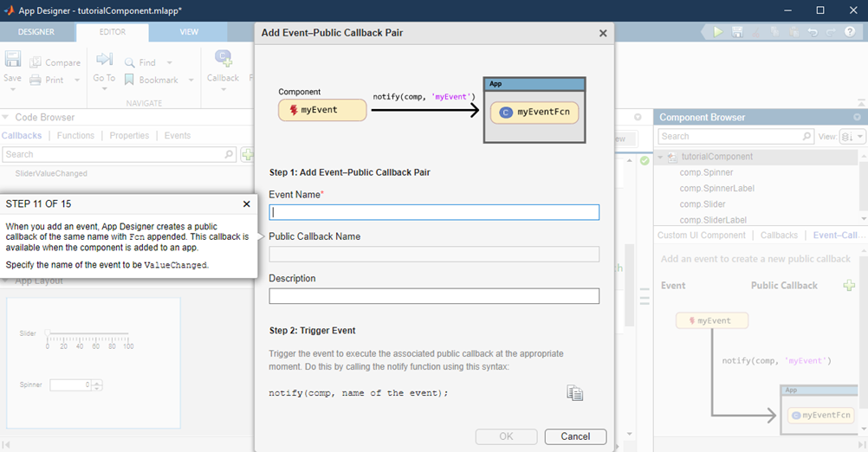Image resolution: width=868 pixels, height=452 pixels.
Task: Click the Find button in ribbon
Action: click(x=140, y=62)
